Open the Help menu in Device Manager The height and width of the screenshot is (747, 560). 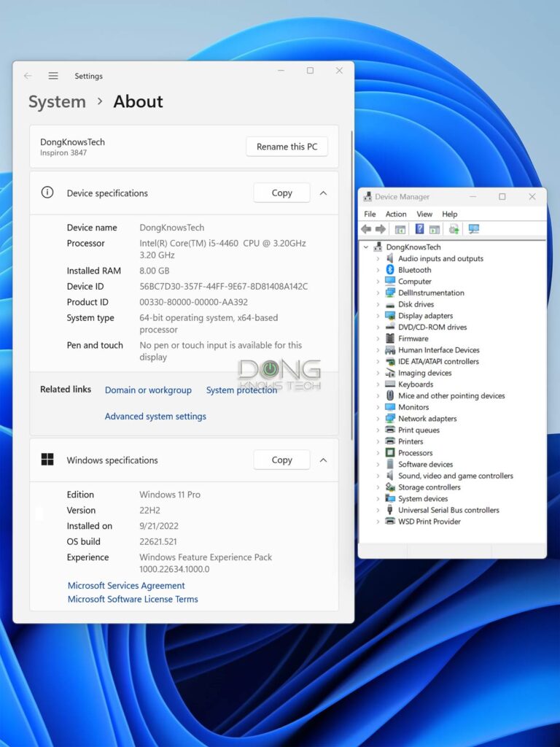coord(449,214)
